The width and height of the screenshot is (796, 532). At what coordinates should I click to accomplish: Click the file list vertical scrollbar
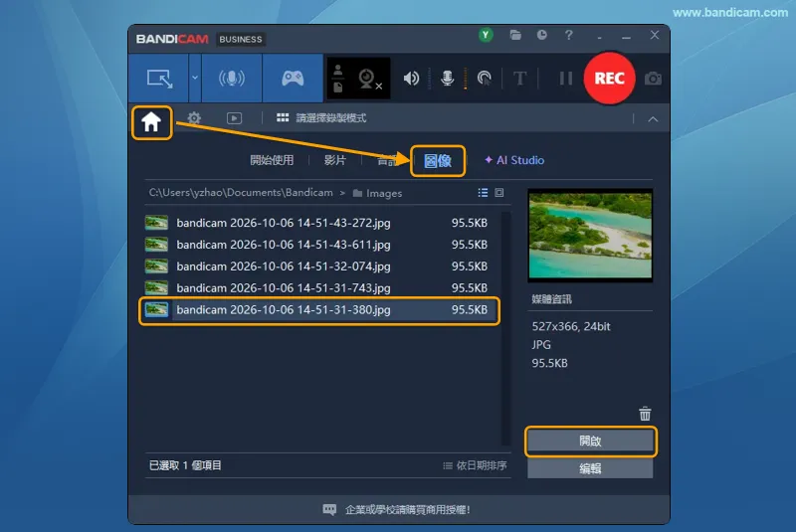pos(505,327)
